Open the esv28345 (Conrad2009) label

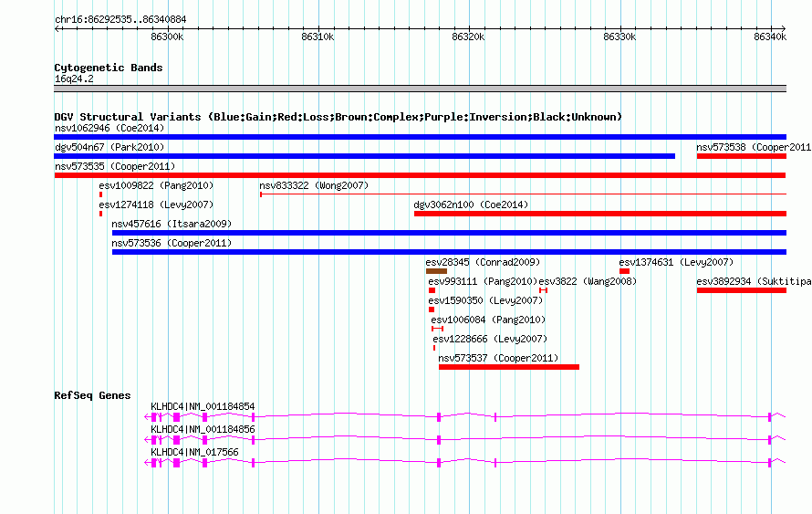(483, 262)
